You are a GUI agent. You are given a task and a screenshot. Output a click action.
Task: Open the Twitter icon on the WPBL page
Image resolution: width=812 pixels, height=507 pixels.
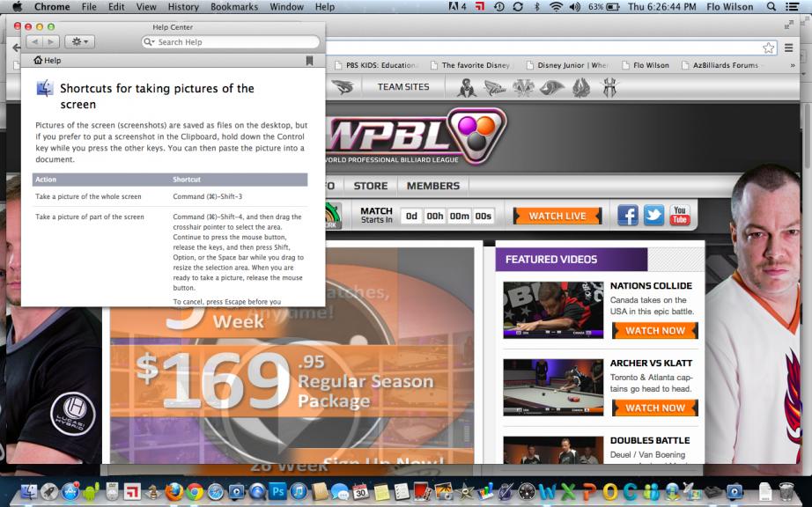tap(653, 216)
